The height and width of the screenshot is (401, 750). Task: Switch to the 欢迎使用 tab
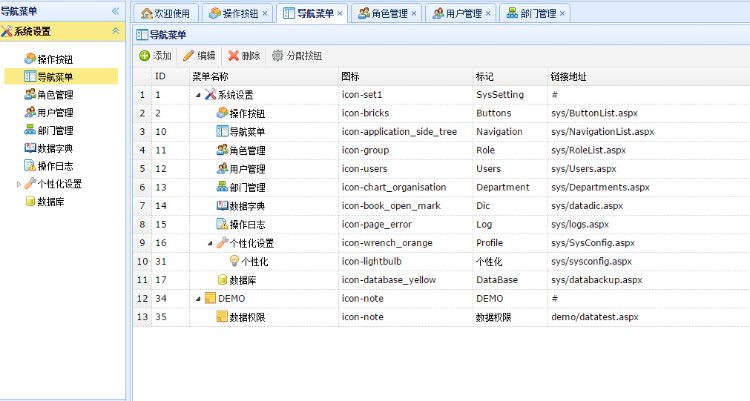tap(165, 13)
